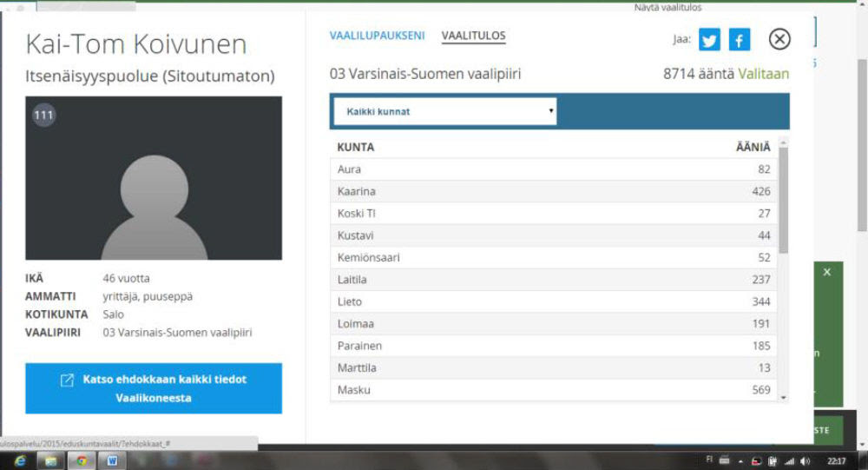Click the 22:17 taskbar clock
868x470 pixels.
pyautogui.click(x=836, y=461)
